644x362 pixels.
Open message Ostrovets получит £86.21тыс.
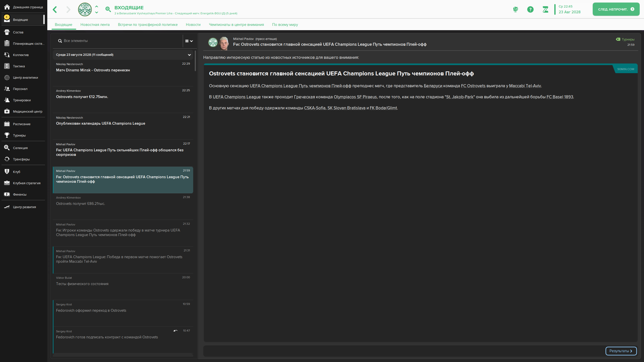coord(123,206)
